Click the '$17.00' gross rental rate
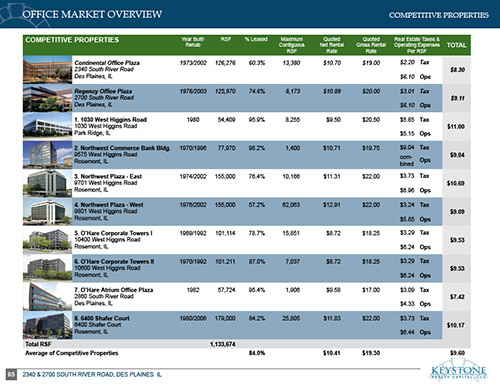The image size is (500, 386). [x=371, y=290]
